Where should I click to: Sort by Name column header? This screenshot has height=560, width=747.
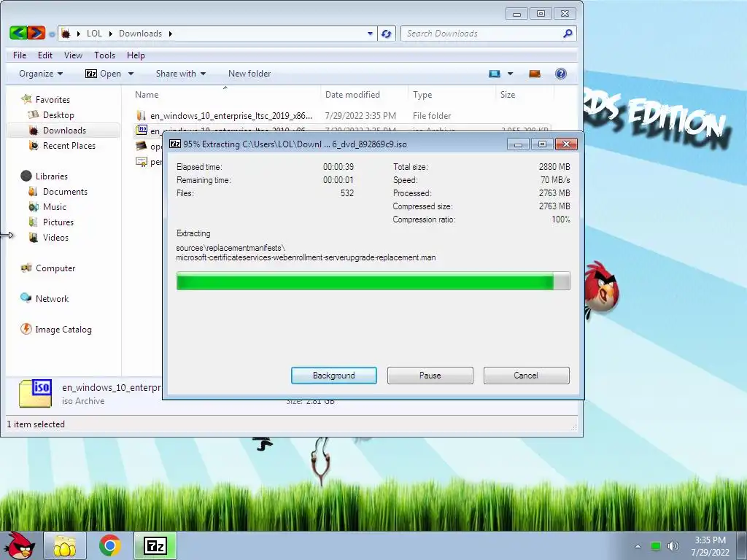tap(225, 94)
